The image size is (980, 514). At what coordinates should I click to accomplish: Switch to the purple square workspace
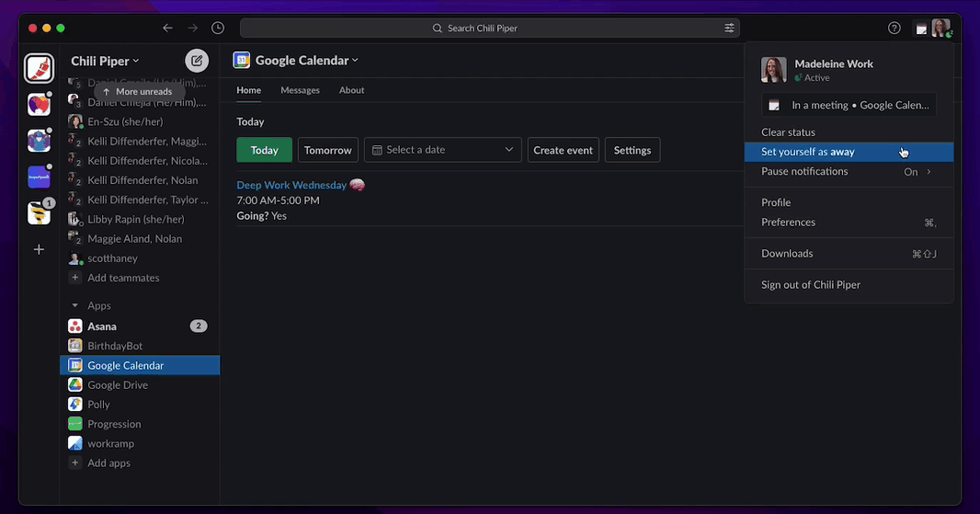tap(39, 177)
